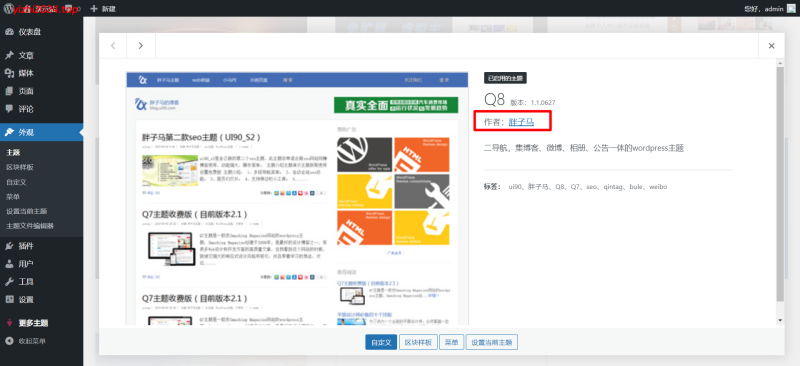800x366 pixels.
Task: Open author link 胖子马
Action: click(521, 121)
